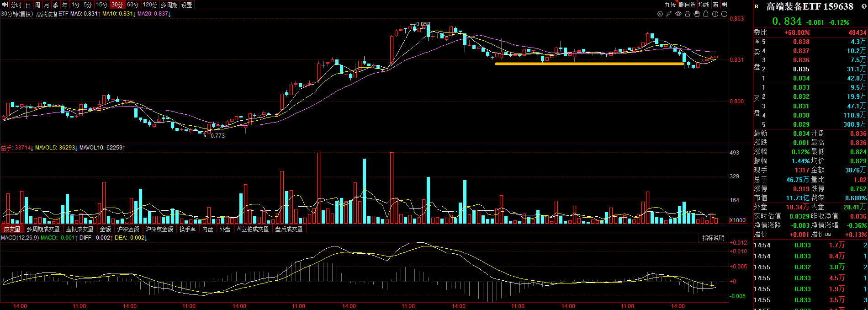
Task: Switch to 日 daily K-line period
Action: coord(28,5)
